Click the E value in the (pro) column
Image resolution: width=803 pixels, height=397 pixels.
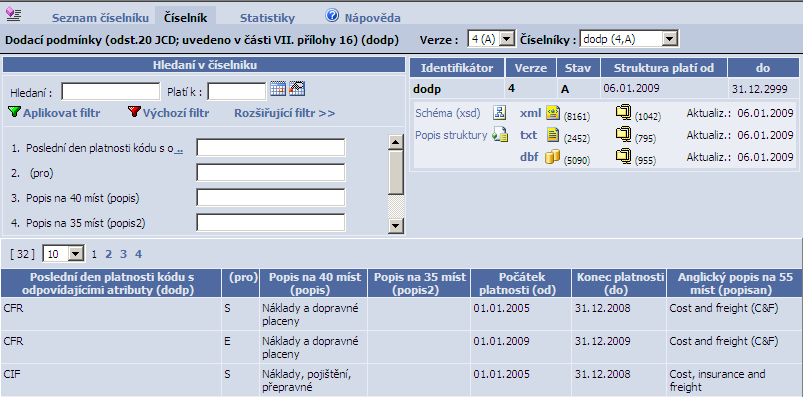(x=241, y=347)
